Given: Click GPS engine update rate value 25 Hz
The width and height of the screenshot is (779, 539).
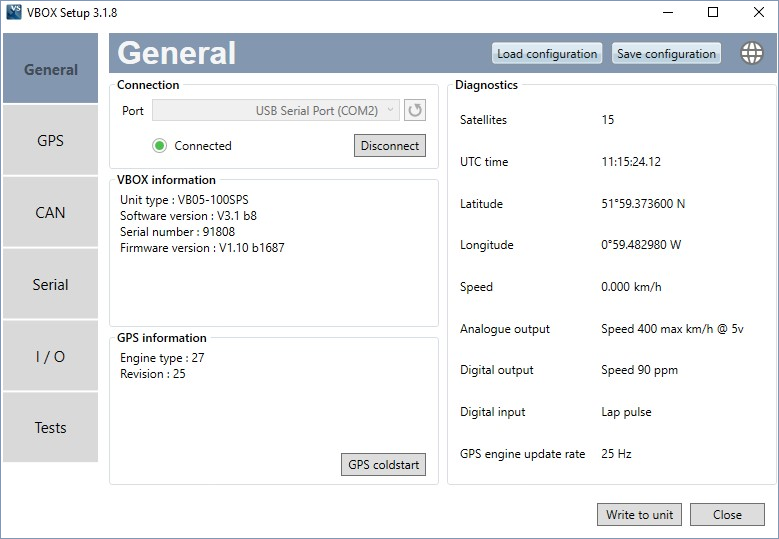Looking at the screenshot, I should coord(616,454).
